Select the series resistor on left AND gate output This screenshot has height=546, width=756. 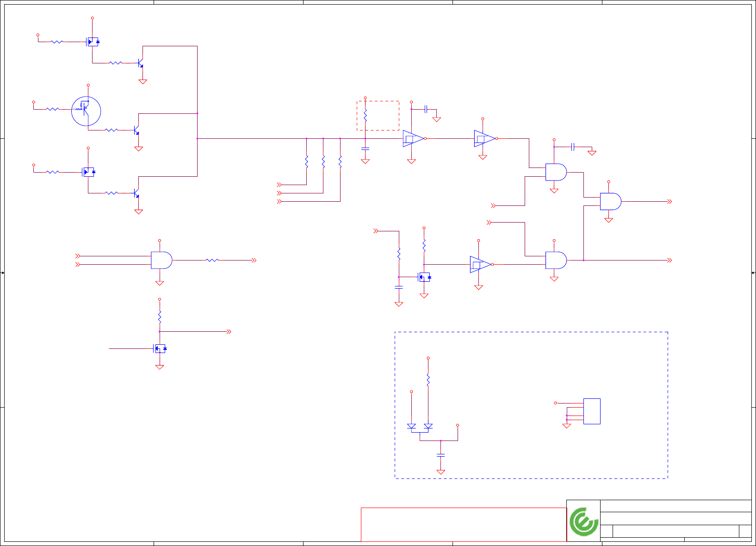(x=212, y=261)
